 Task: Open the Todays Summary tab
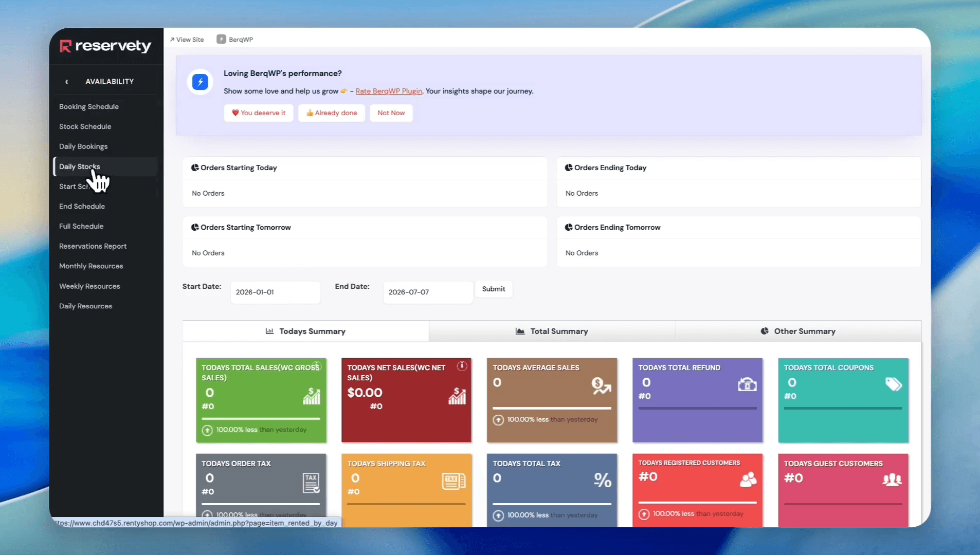pos(305,331)
